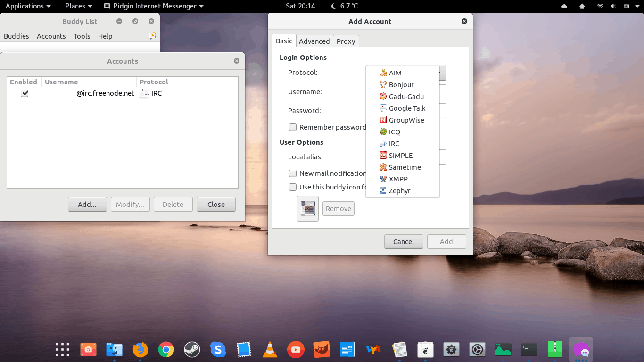Screen dimensions: 644x362
Task: Pick the XMPP protocol icon
Action: tap(383, 179)
